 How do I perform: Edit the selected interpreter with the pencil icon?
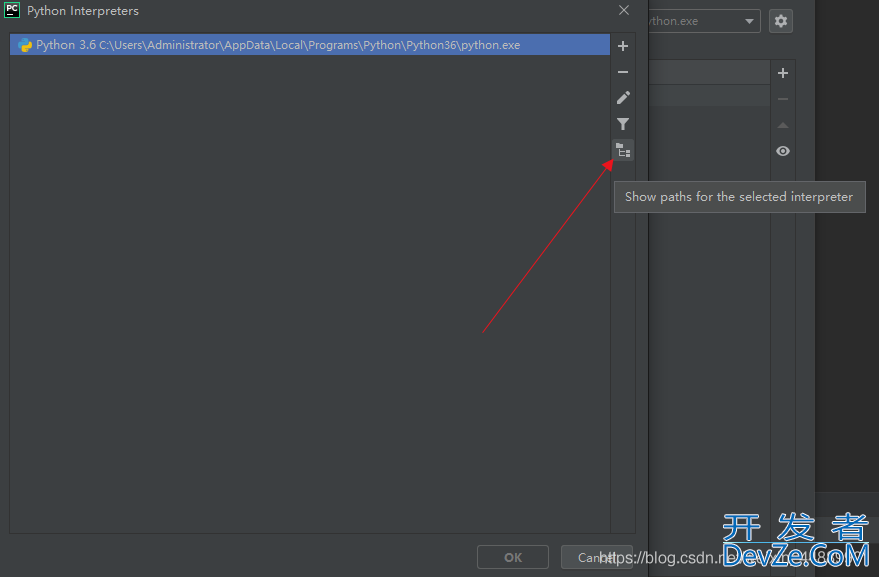pyautogui.click(x=623, y=98)
